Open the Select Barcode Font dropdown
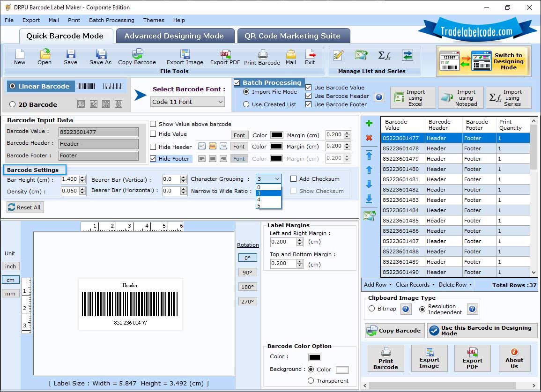This screenshot has width=541, height=392. (x=188, y=102)
